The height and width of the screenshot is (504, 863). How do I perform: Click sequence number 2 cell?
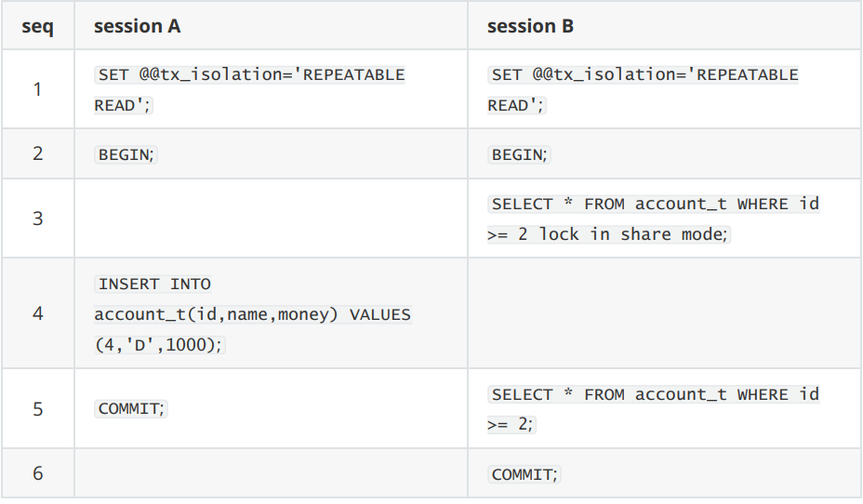[37, 153]
